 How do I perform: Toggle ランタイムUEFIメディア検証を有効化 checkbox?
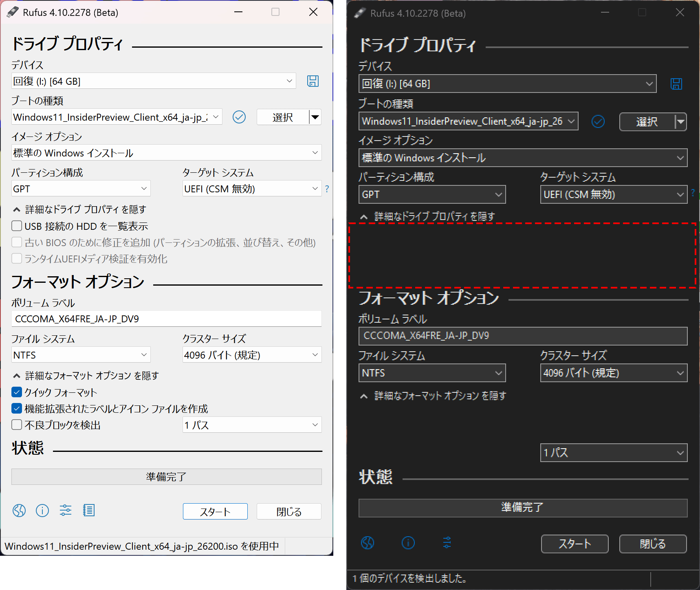point(17,258)
